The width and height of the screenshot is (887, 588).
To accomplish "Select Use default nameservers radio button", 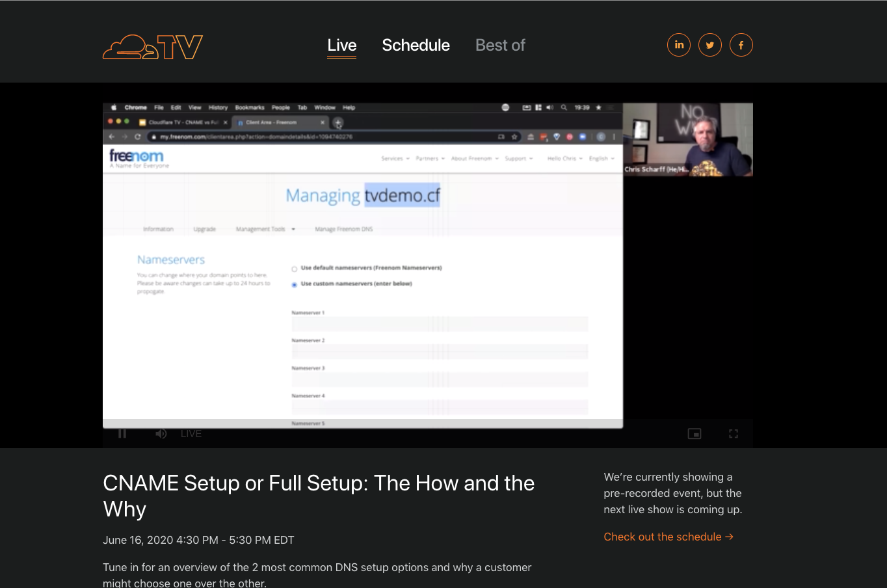I will tap(293, 268).
